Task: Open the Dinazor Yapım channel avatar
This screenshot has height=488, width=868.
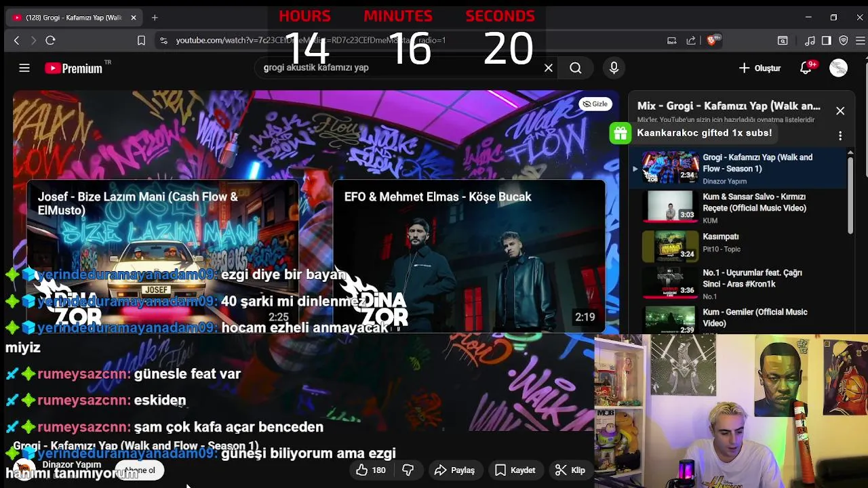Action: pos(24,469)
